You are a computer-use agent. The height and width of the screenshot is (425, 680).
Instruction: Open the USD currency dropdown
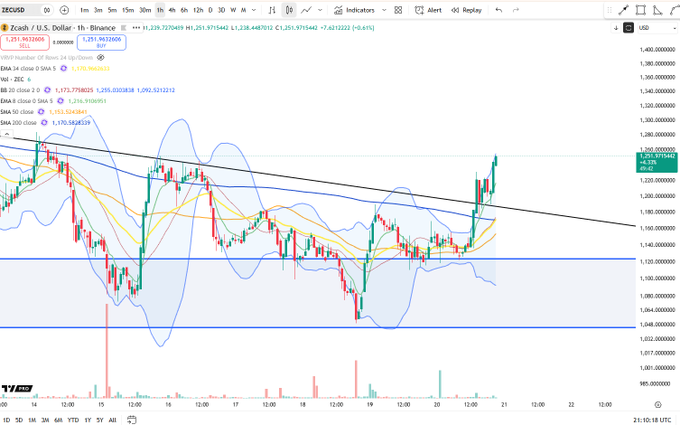pos(657,28)
